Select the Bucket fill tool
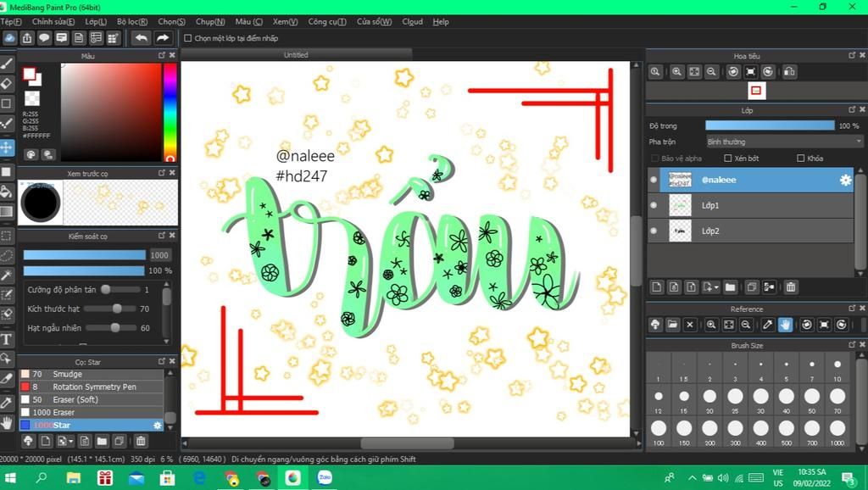The width and height of the screenshot is (868, 490). [7, 192]
